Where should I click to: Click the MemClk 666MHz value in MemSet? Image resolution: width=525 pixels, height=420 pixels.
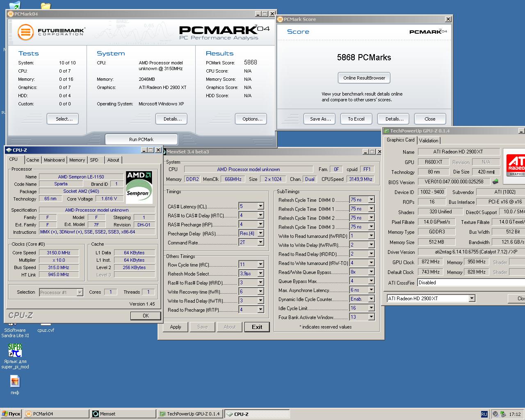[233, 179]
